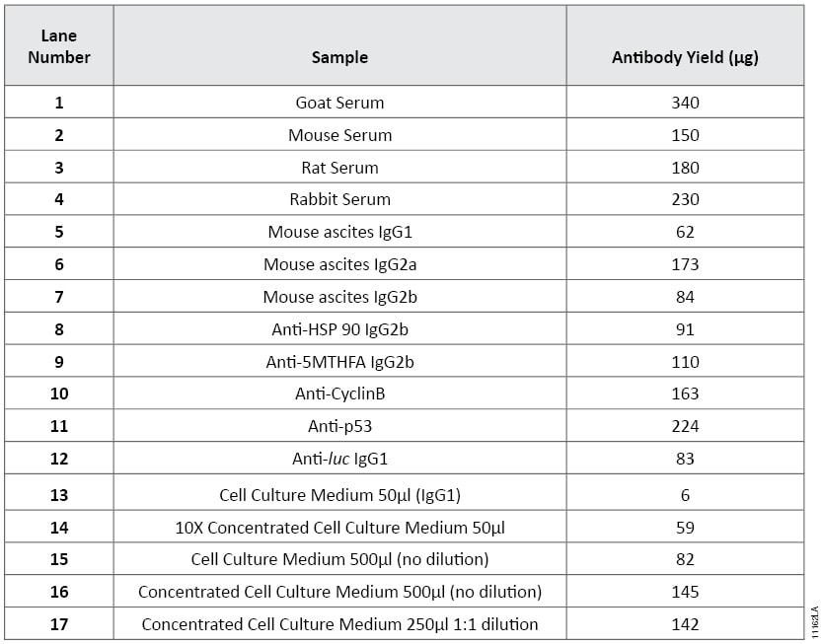Select the Mouse Serum sample cell

click(339, 135)
